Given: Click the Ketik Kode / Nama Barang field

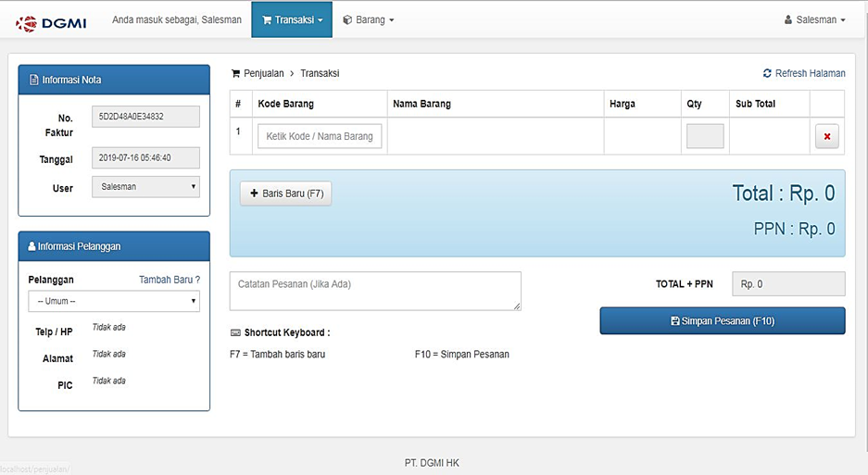Looking at the screenshot, I should pyautogui.click(x=320, y=136).
